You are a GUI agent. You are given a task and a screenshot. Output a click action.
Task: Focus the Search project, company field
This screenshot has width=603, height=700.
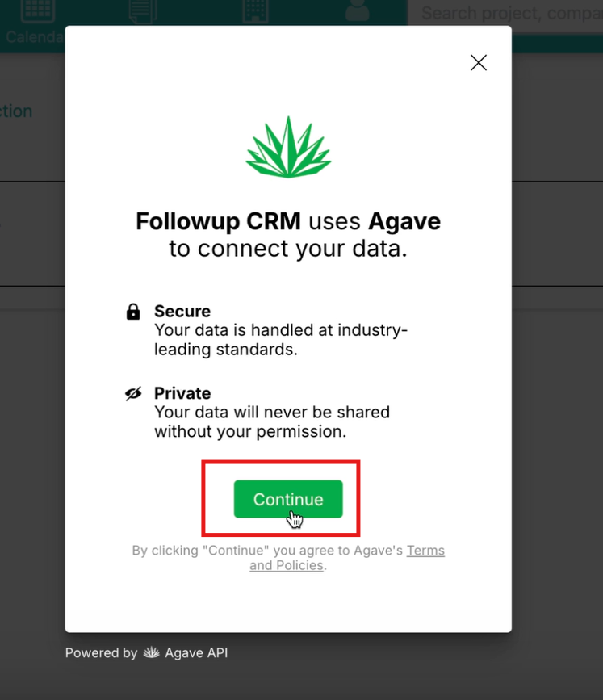(505, 14)
